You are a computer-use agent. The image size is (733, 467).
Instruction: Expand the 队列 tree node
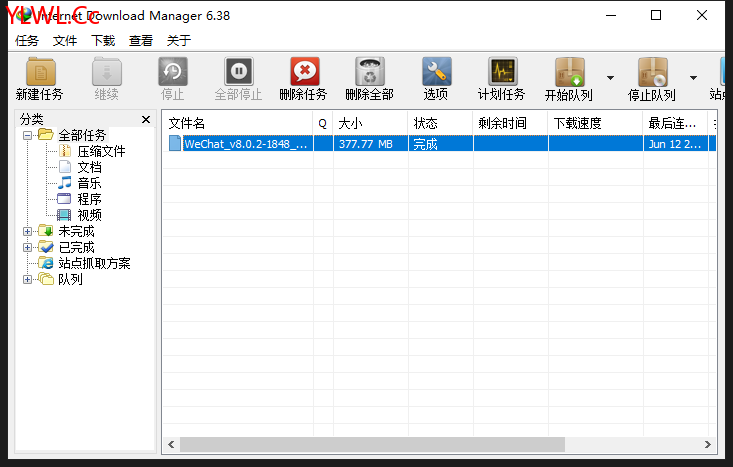coord(28,280)
